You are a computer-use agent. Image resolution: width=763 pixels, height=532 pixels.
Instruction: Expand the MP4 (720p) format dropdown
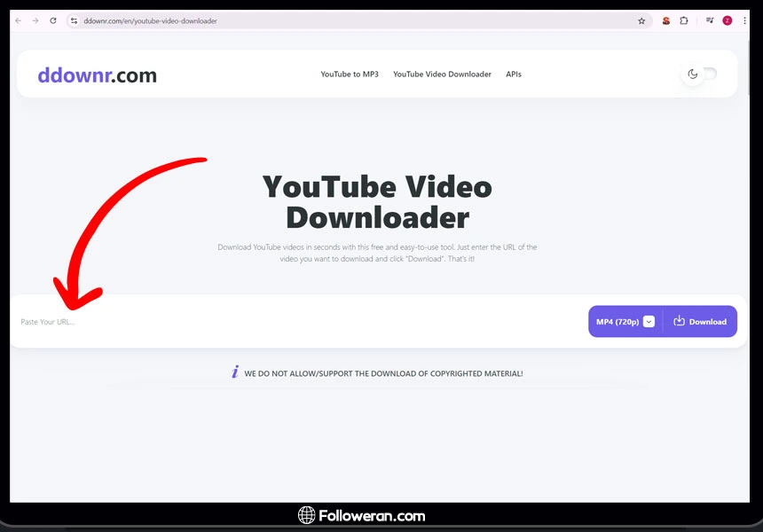[x=649, y=322]
